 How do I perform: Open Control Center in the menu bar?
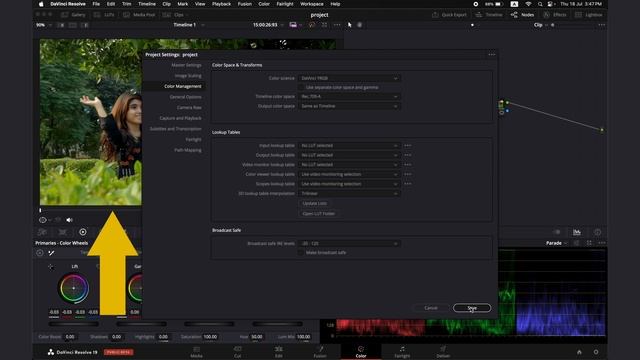551,4
